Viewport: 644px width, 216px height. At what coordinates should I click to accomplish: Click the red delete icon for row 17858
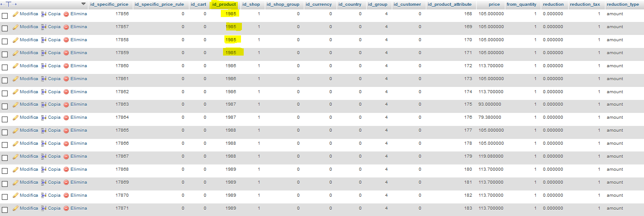pyautogui.click(x=66, y=40)
